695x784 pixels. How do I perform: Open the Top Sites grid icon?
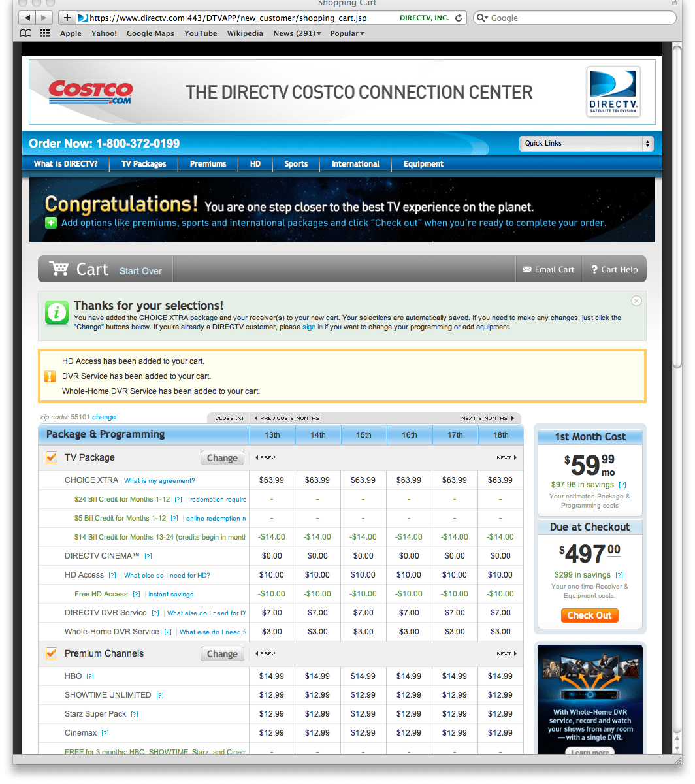coord(46,33)
